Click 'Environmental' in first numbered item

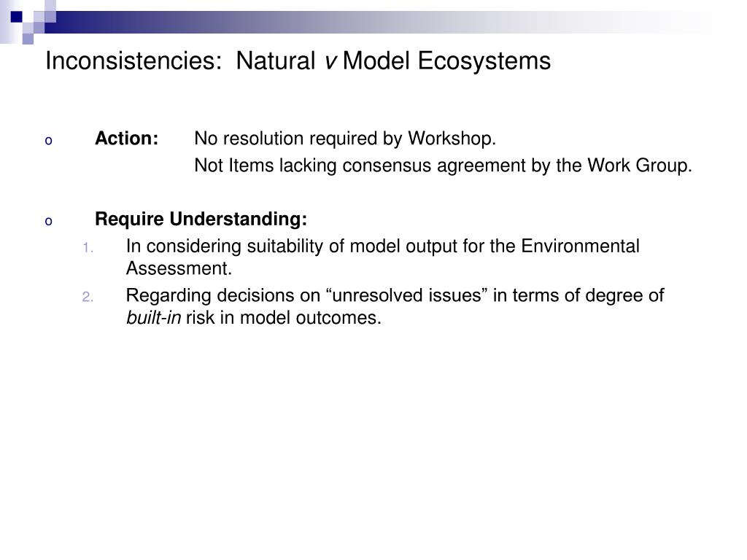point(580,246)
